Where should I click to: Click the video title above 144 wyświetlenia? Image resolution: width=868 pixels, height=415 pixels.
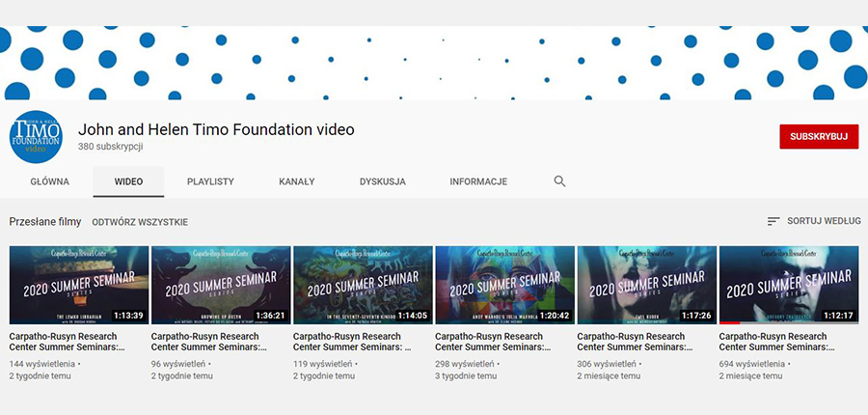67,342
